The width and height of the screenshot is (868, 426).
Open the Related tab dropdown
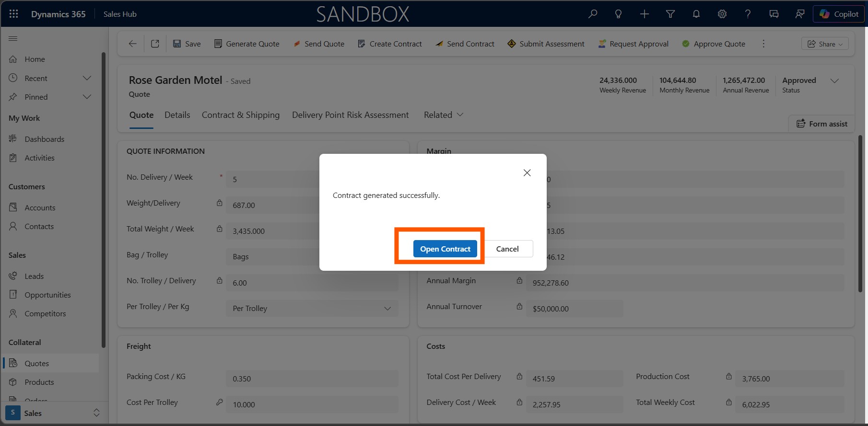pos(444,115)
